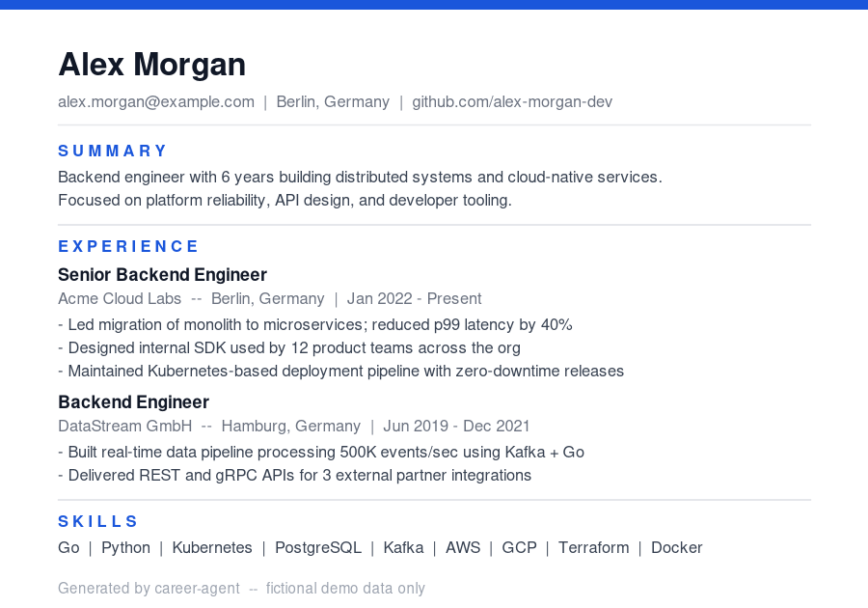Screen dimensions: 868x608
Task: Click the bullet "Delivered REST and gRPC APIs"
Action: click(x=294, y=476)
